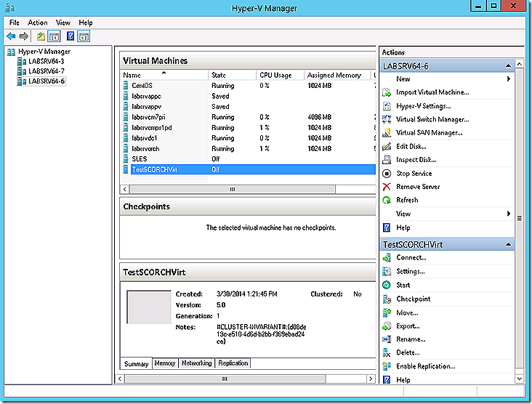Click the Actions pane scroll up arrow
This screenshot has width=532, height=404.
coord(519,64)
